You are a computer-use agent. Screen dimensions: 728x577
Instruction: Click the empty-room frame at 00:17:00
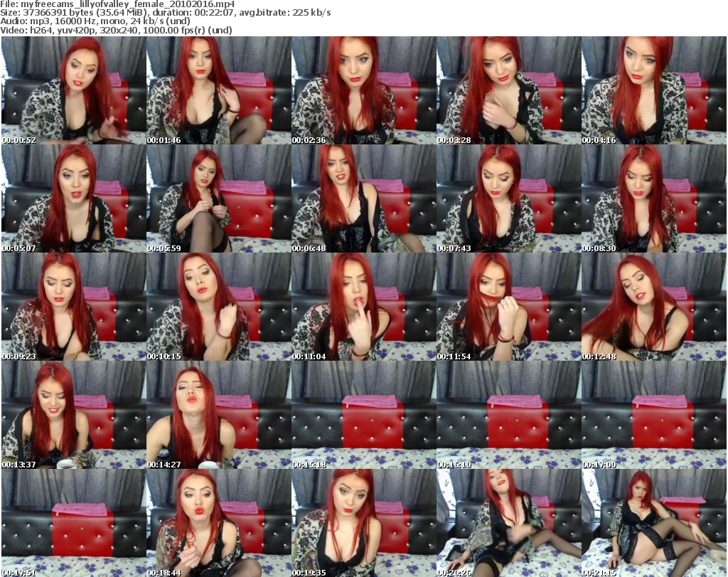tap(654, 415)
